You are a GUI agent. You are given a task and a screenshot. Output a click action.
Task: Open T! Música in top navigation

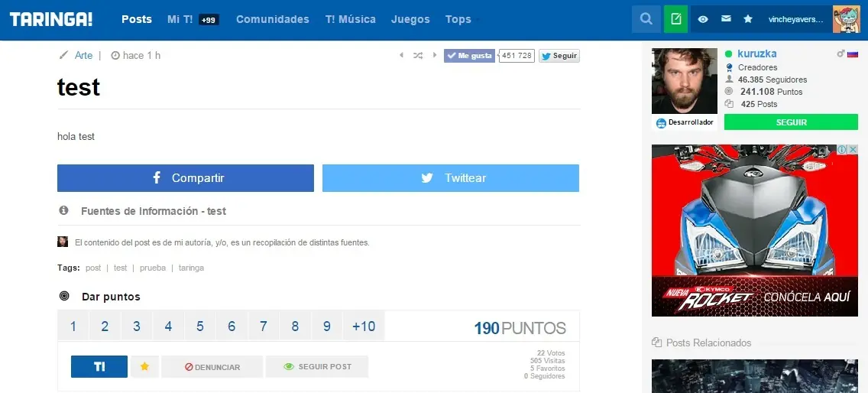coord(351,19)
